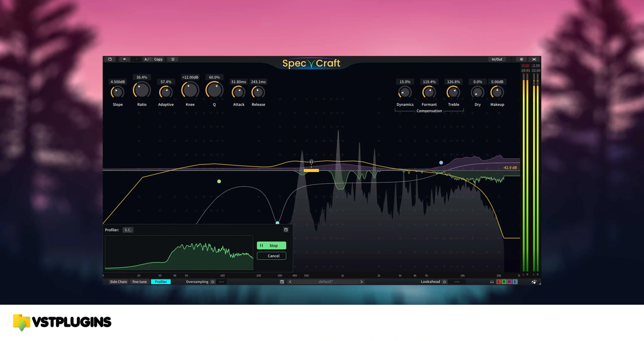Screen dimensions: 644x341
Task: Switch the A/B comparison state
Action: coord(147,59)
